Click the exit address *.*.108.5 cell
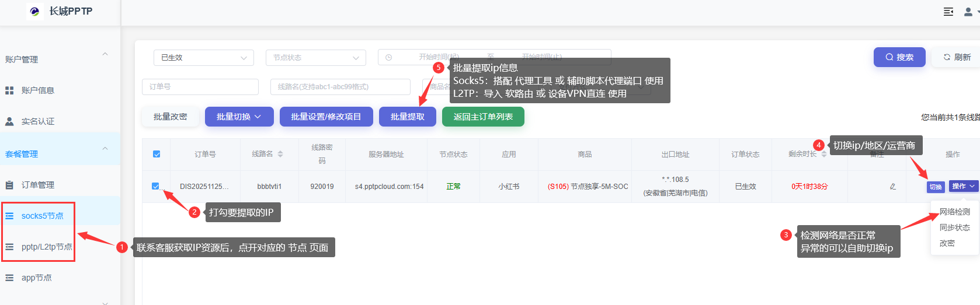The height and width of the screenshot is (305, 980). point(675,180)
